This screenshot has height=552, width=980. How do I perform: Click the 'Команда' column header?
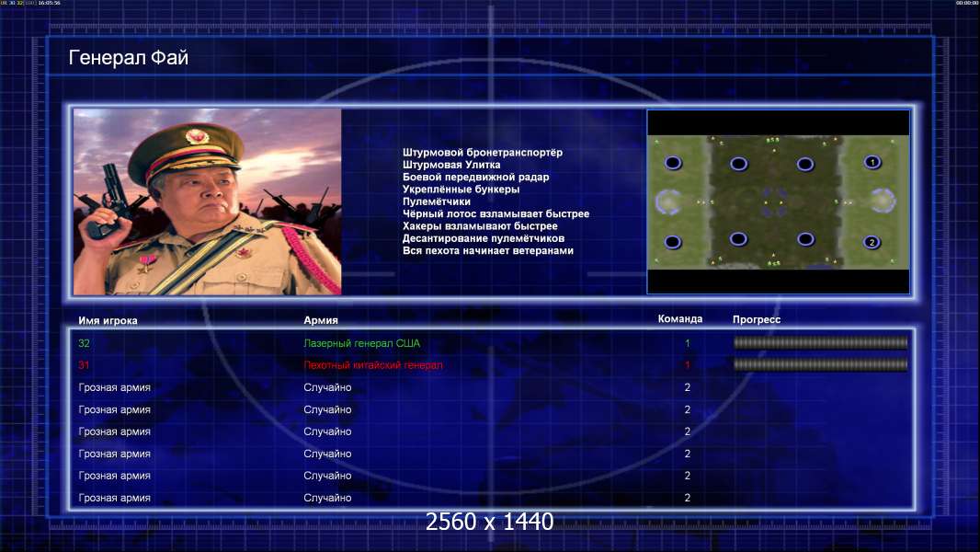[680, 319]
